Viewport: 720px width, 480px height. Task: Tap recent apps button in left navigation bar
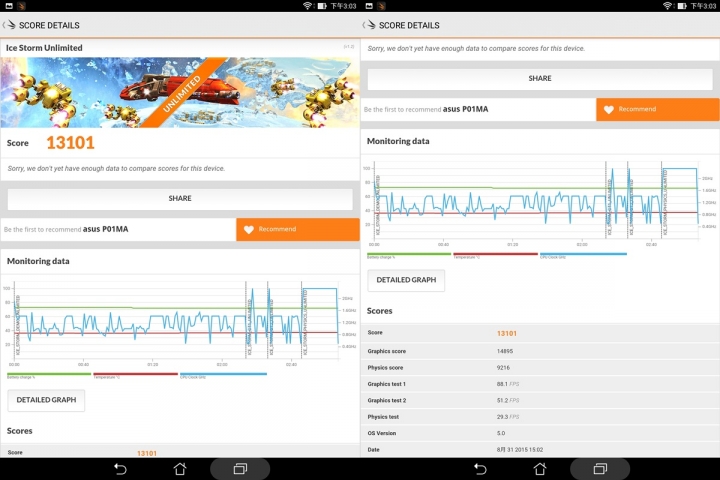point(240,469)
